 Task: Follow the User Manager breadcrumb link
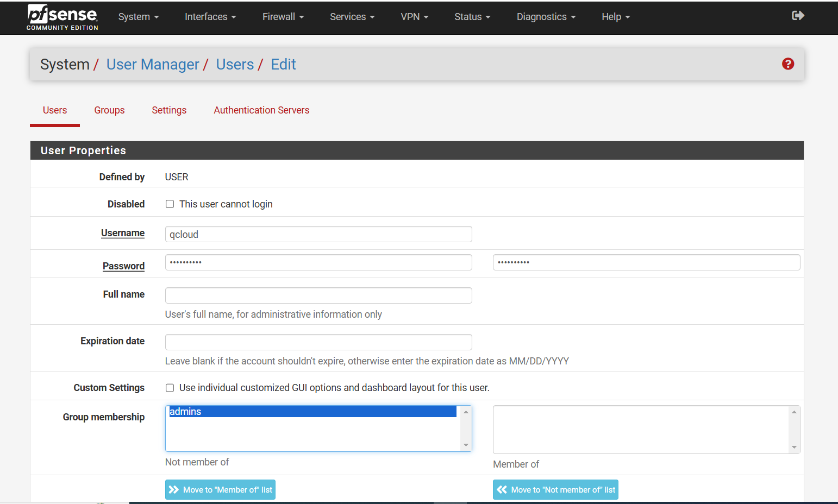[x=153, y=65]
